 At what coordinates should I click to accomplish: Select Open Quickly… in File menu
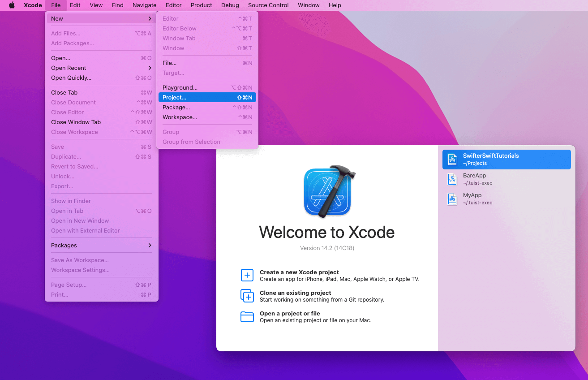point(71,78)
